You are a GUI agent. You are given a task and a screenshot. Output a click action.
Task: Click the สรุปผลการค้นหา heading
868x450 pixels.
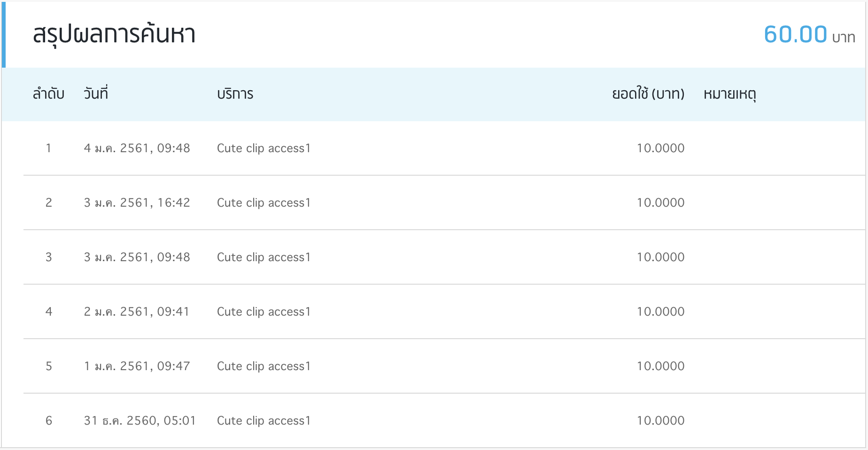tap(114, 34)
